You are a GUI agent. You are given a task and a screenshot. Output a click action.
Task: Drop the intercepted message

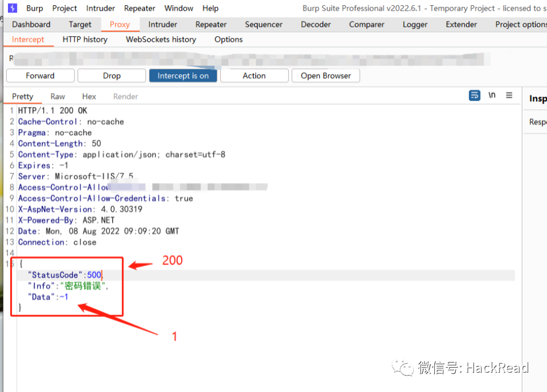pos(112,76)
